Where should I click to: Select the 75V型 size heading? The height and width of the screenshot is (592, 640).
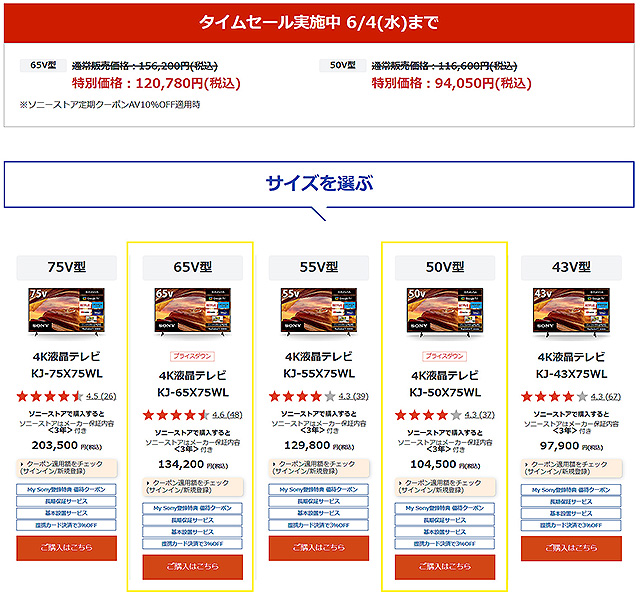67,267
